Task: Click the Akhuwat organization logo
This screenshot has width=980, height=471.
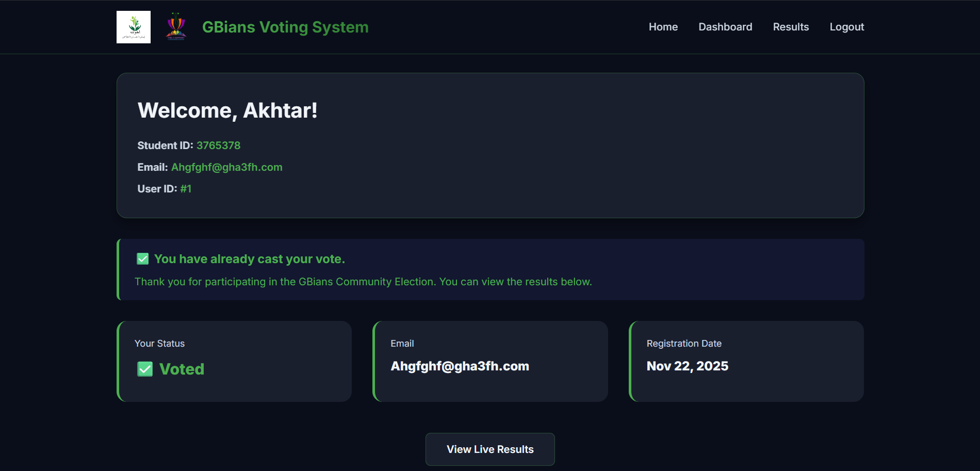Action: (133, 26)
